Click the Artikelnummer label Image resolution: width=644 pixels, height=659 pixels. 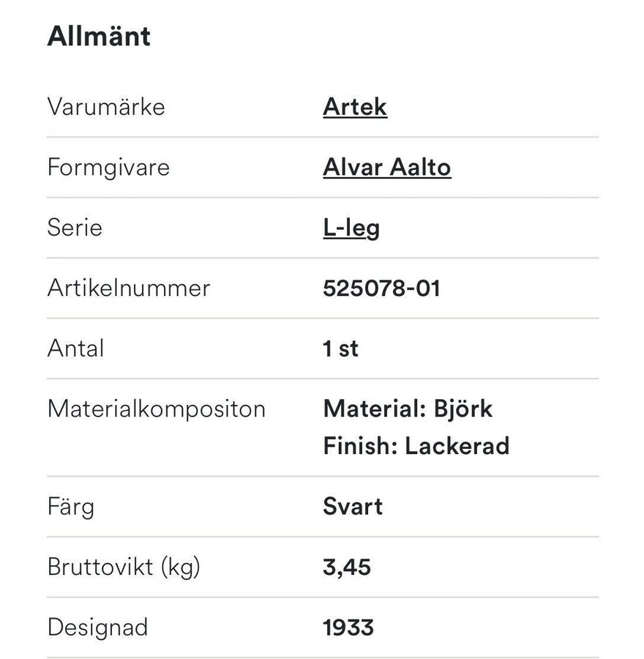pos(129,288)
